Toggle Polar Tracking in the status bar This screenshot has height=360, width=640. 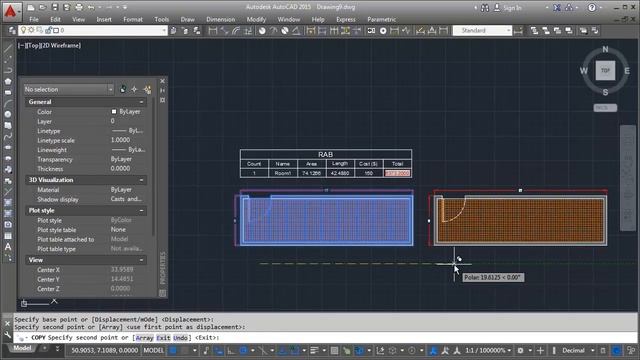coord(244,350)
